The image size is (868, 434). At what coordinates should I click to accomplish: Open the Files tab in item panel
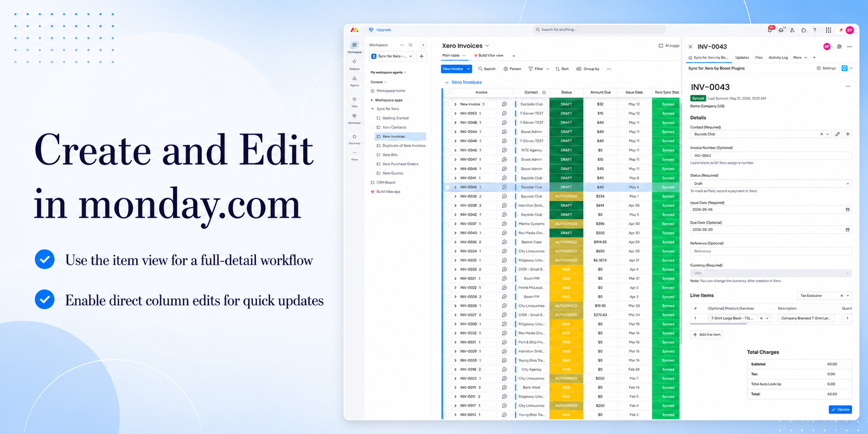pos(759,58)
